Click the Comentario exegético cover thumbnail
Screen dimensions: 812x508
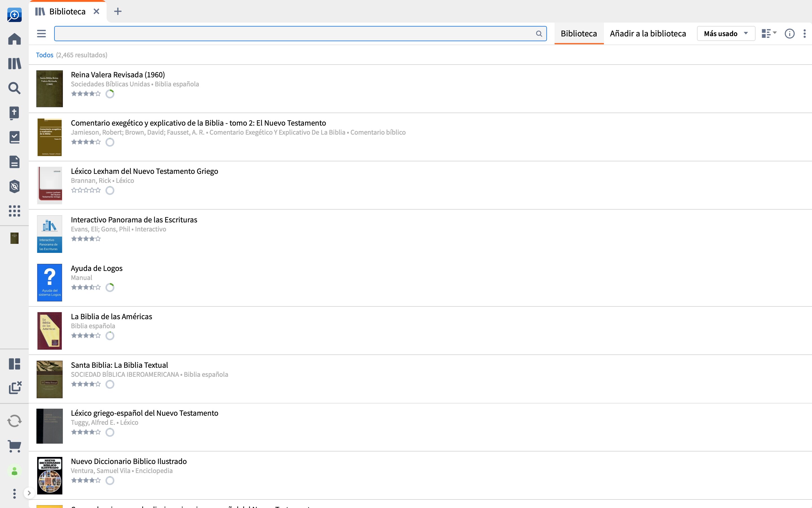tap(50, 137)
